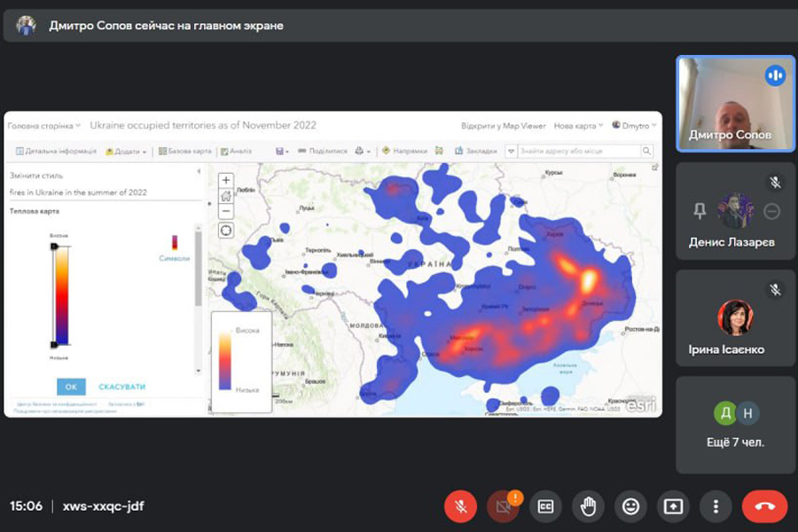798x532 pixels.
Task: Open the emoji reactions button
Action: [630, 506]
